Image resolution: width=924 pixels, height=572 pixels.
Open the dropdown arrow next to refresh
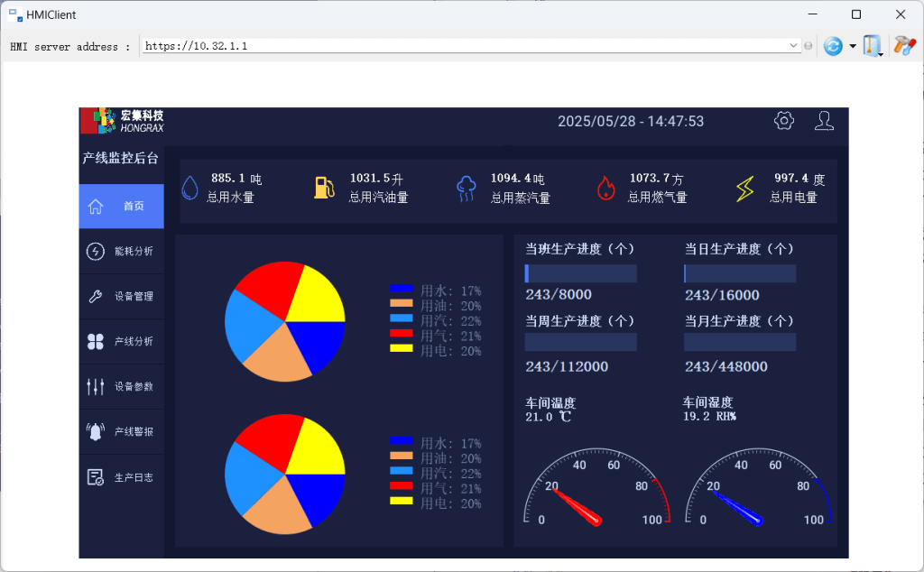click(853, 46)
